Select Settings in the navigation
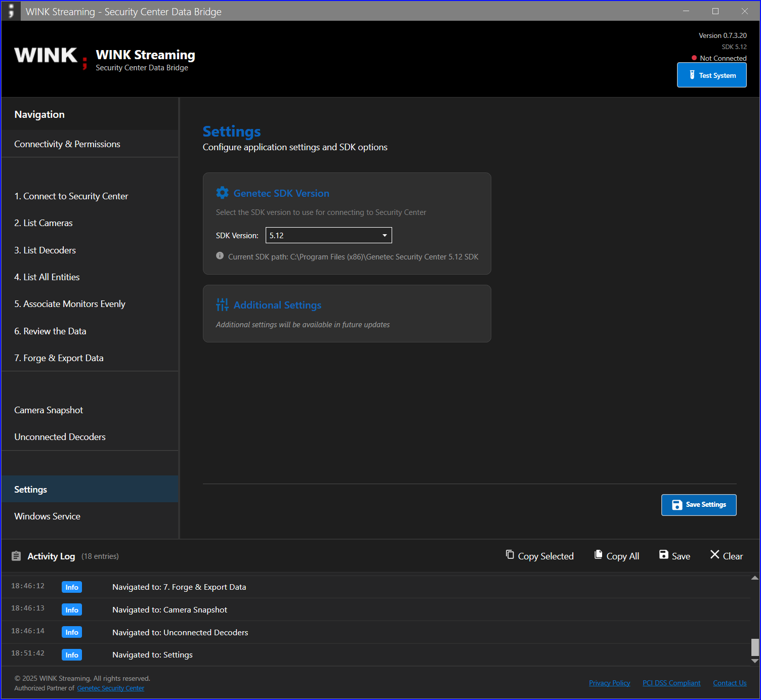Viewport: 761px width, 700px height. coord(90,489)
